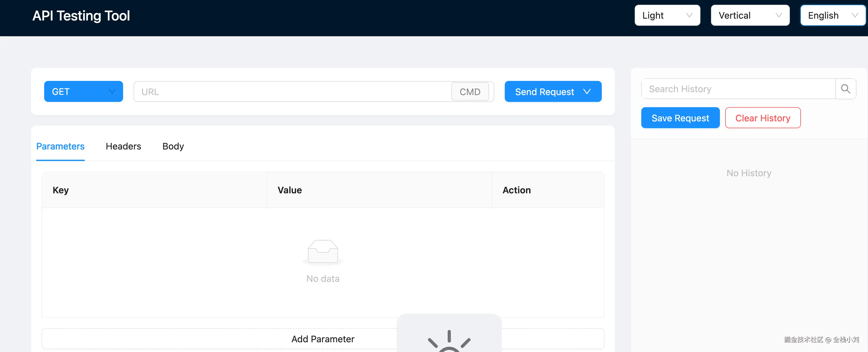Click the CMD button in URL bar

(x=470, y=91)
